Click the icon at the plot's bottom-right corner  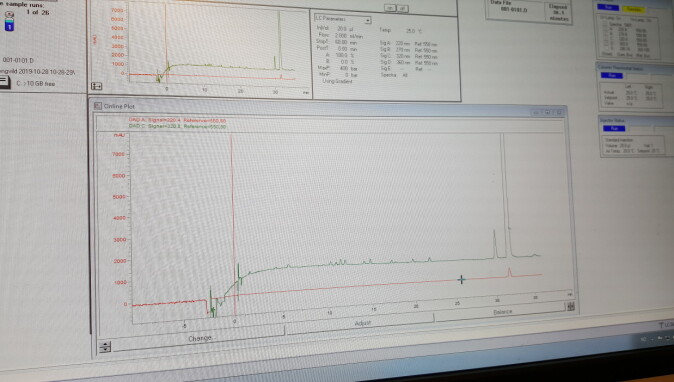pos(571,306)
